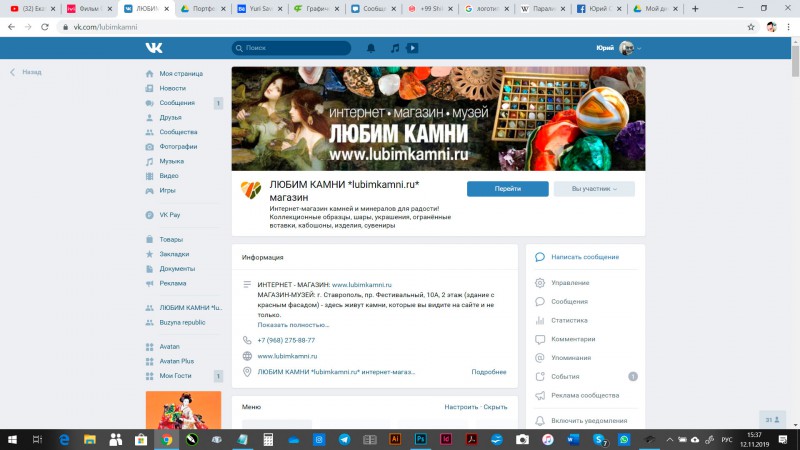Click the РУС language indicator in tray
This screenshot has height=450, width=800.
tap(727, 439)
